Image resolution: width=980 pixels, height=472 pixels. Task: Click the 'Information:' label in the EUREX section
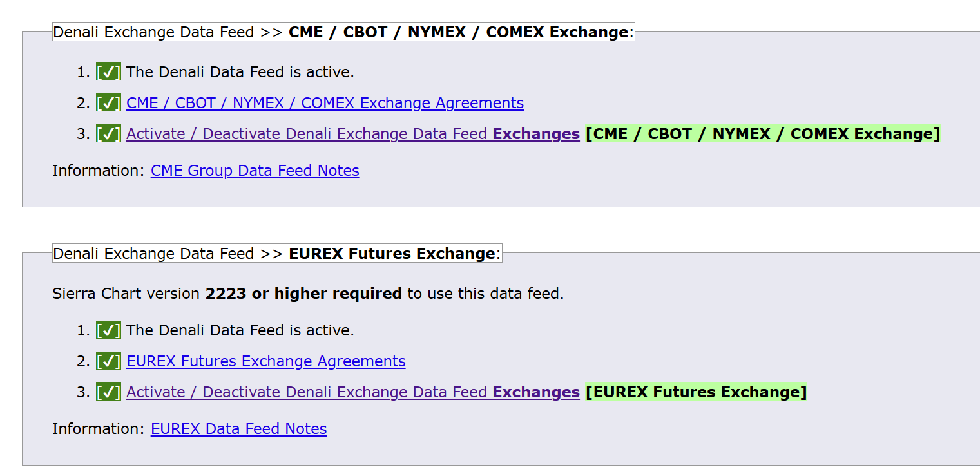(x=99, y=429)
